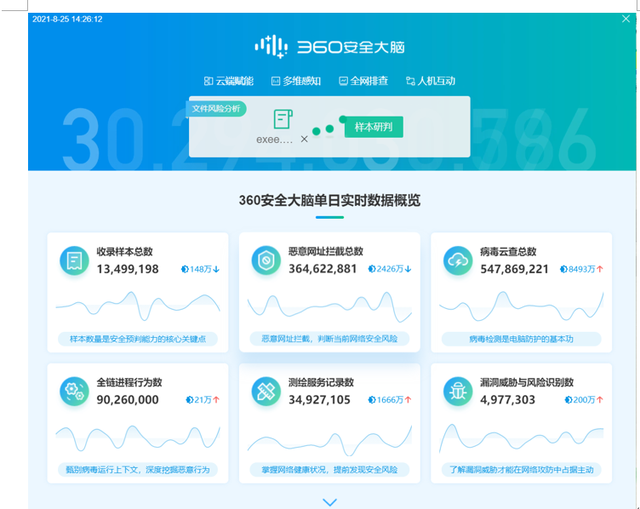Click the 2021-8-25 14:26:12 timestamp
The width and height of the screenshot is (640, 509).
coord(67,19)
